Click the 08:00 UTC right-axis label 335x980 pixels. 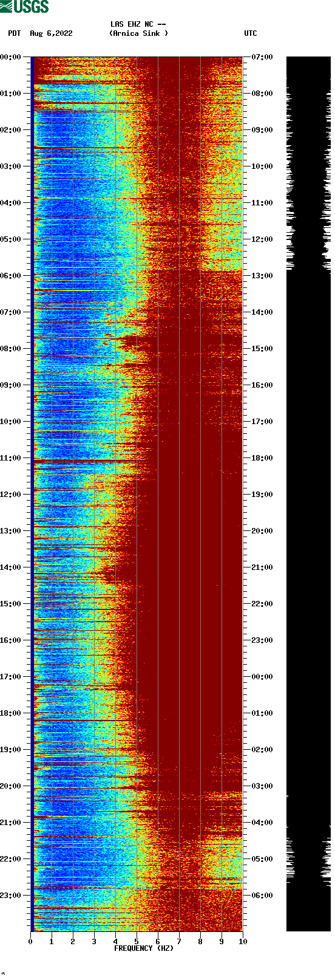point(262,94)
